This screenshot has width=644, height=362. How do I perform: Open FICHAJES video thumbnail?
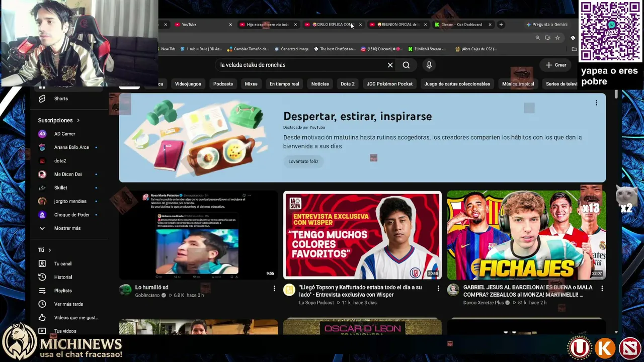point(526,235)
